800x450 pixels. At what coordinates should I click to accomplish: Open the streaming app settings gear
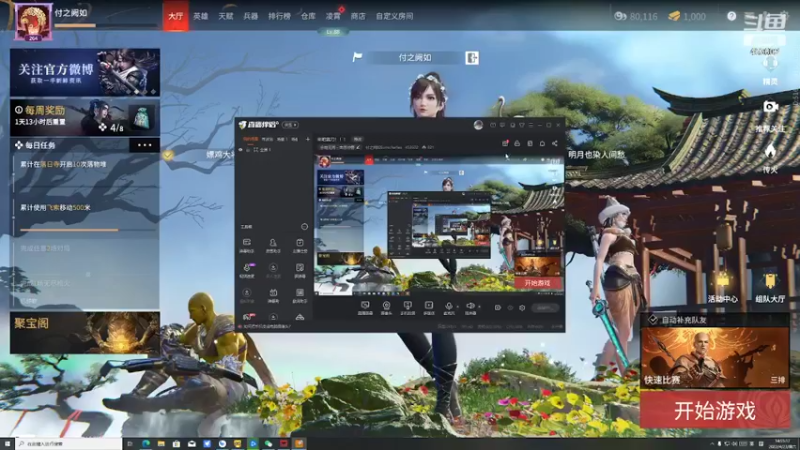coord(522,308)
